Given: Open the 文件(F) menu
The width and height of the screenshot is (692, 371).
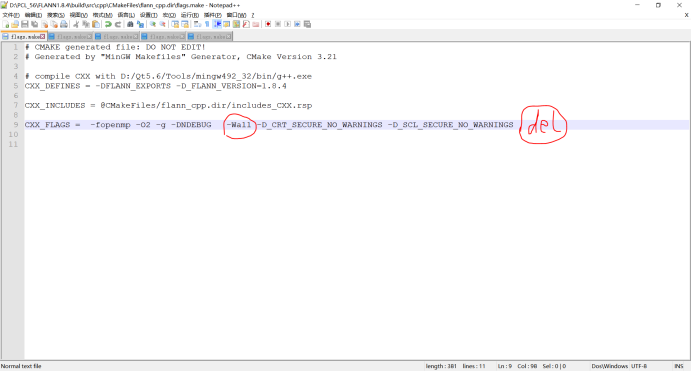Looking at the screenshot, I should pyautogui.click(x=11, y=15).
